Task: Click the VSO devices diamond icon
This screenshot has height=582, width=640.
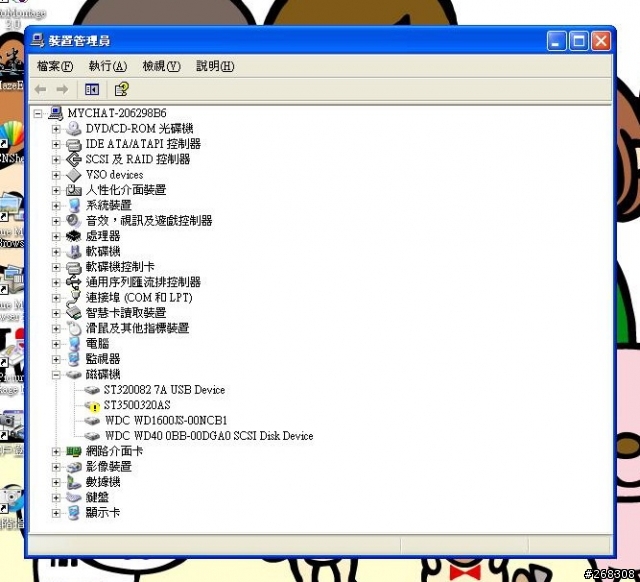Action: 74,175
